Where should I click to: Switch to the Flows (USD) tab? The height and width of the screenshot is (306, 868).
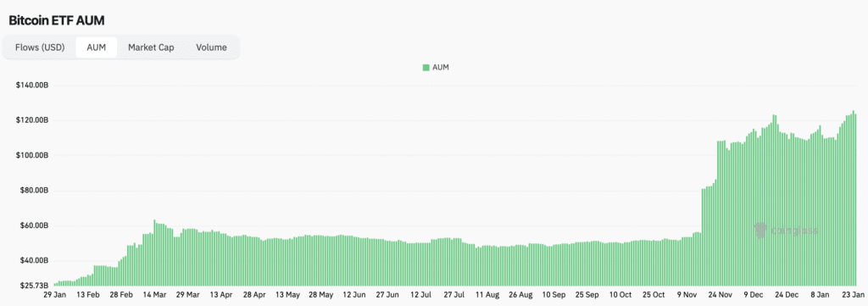pos(40,47)
